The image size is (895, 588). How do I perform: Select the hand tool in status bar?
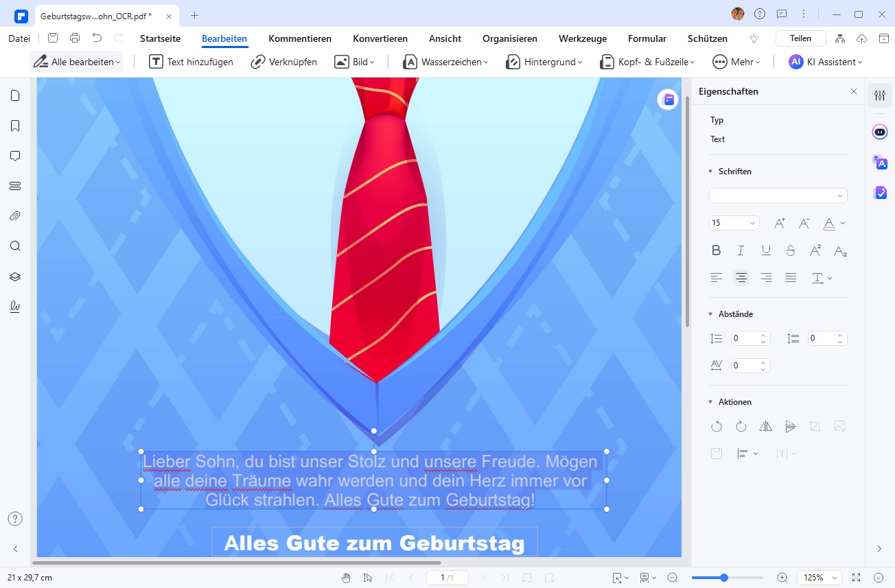click(347, 578)
